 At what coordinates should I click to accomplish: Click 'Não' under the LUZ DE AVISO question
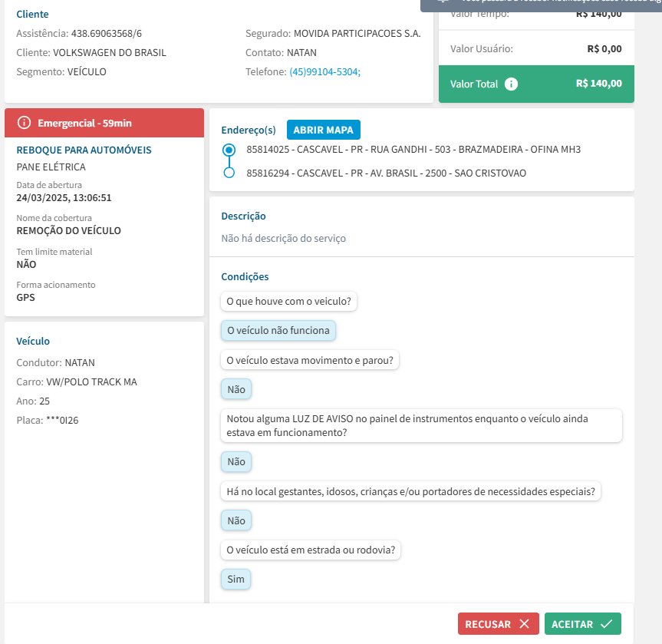(x=236, y=462)
